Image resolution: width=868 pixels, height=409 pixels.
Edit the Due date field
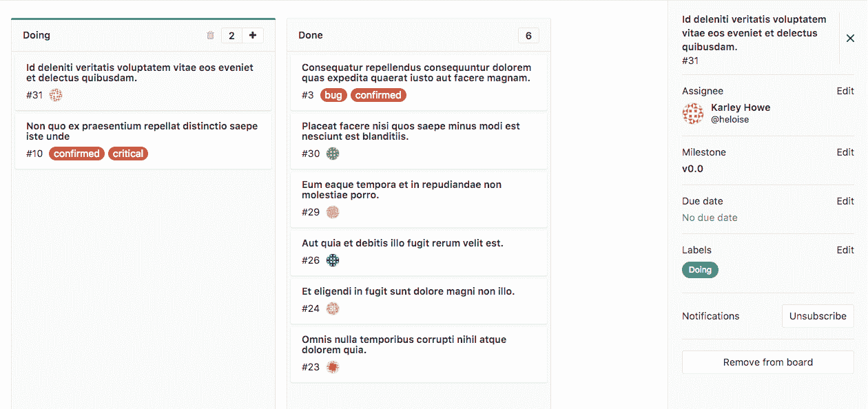(845, 200)
